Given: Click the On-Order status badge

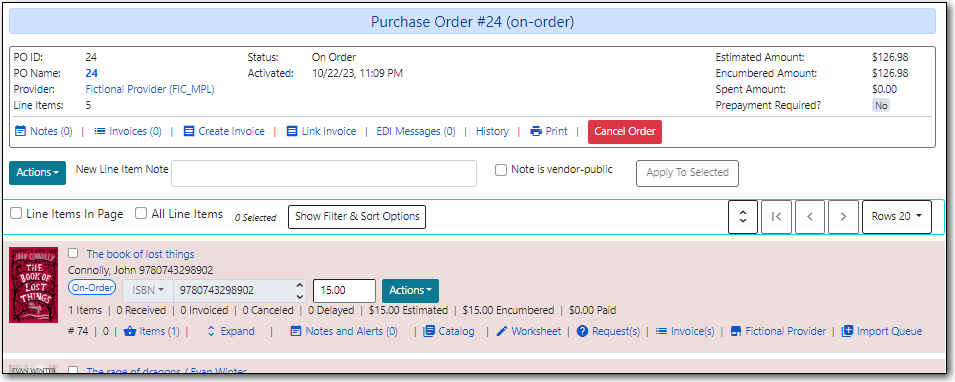Looking at the screenshot, I should pos(92,288).
